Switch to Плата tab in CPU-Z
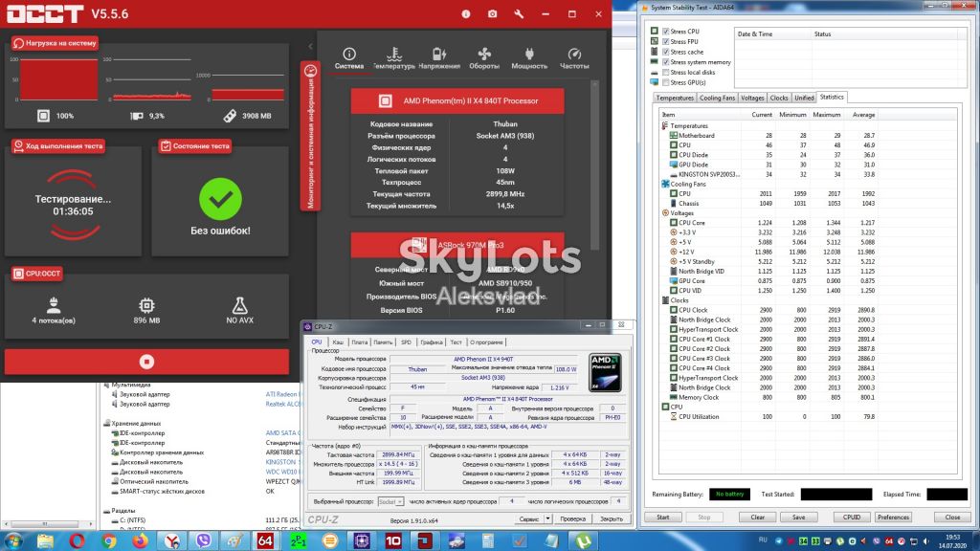The height and width of the screenshot is (551, 980). coord(359,342)
